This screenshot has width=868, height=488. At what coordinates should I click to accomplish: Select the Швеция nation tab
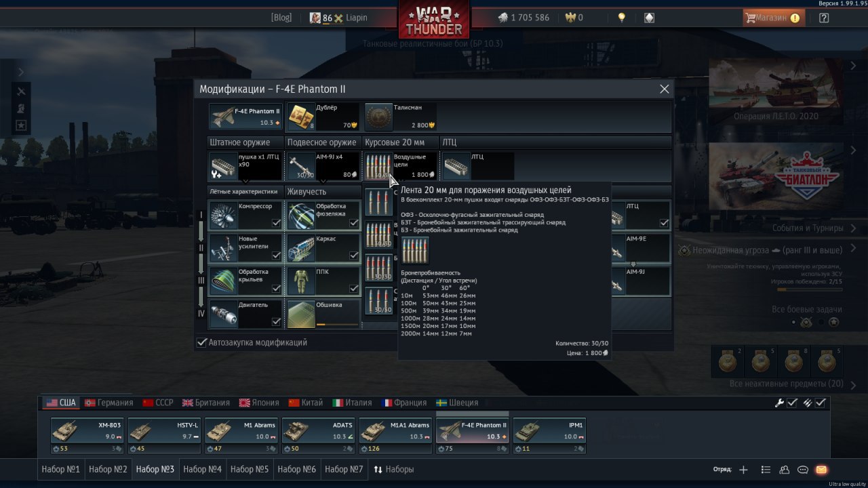457,403
